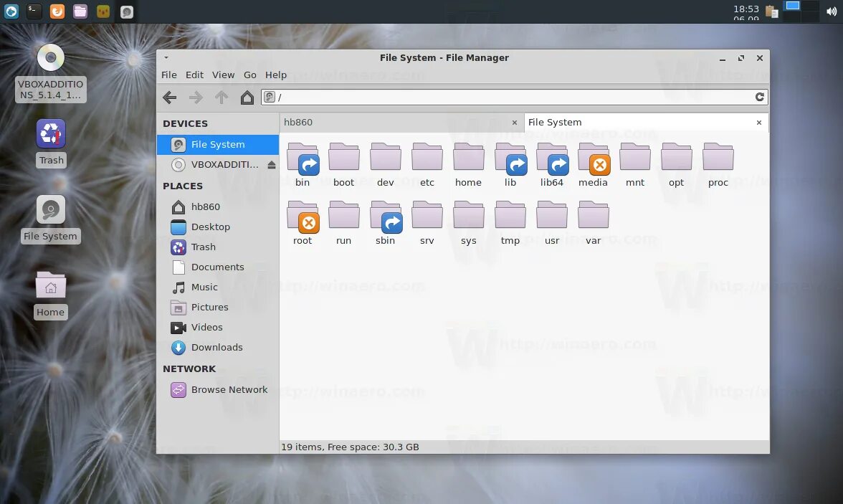Select the media folder icon
Viewport: 843px width, 504px height.
pyautogui.click(x=594, y=158)
